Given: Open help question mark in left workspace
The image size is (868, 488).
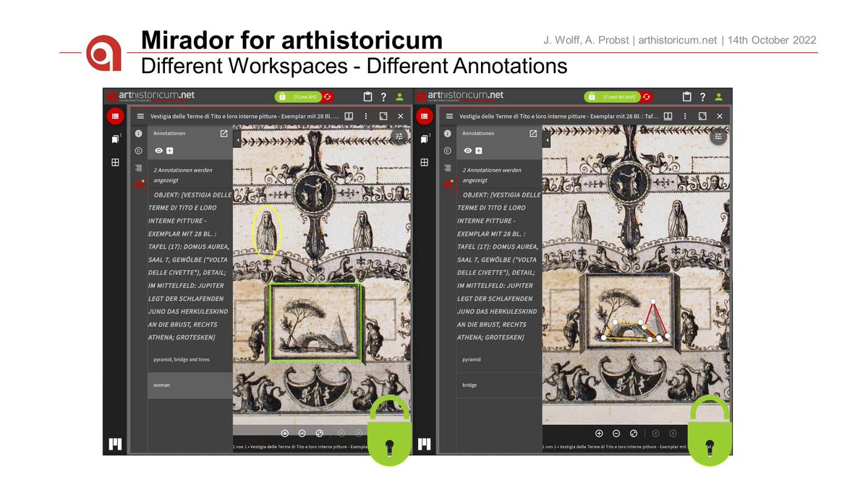Looking at the screenshot, I should 383,97.
